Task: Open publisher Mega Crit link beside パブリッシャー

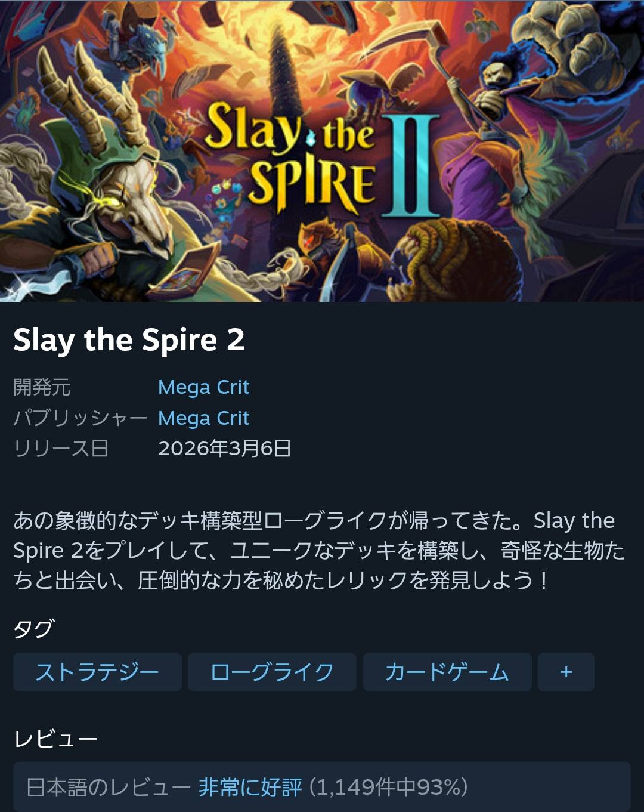Action: click(x=203, y=418)
